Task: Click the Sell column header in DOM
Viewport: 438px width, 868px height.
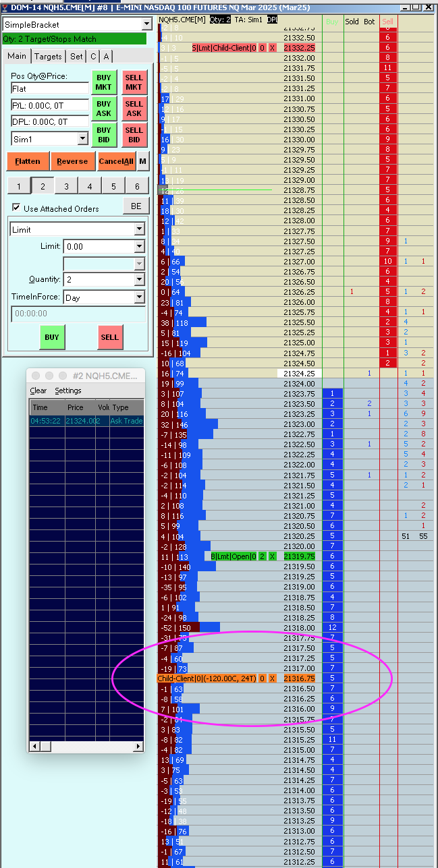Action: click(387, 22)
